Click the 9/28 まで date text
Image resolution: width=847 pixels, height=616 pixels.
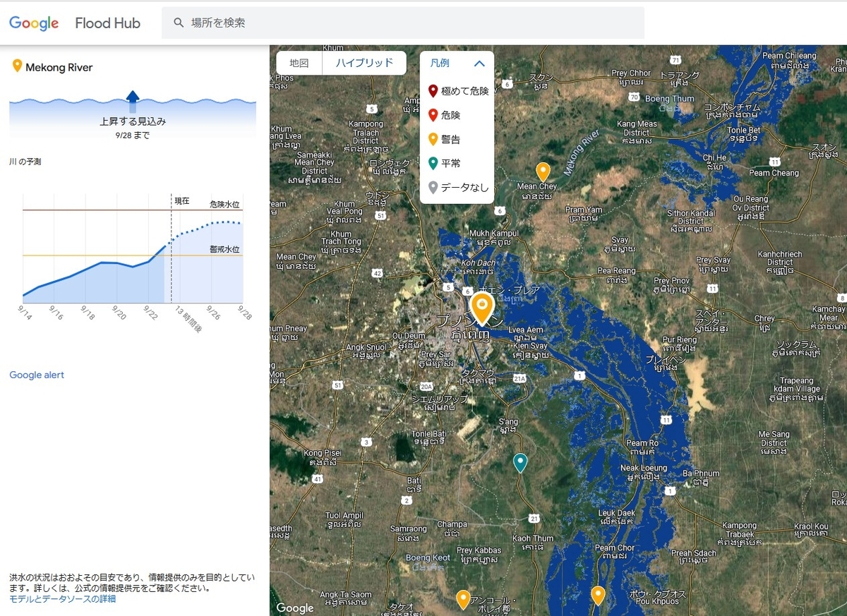133,135
